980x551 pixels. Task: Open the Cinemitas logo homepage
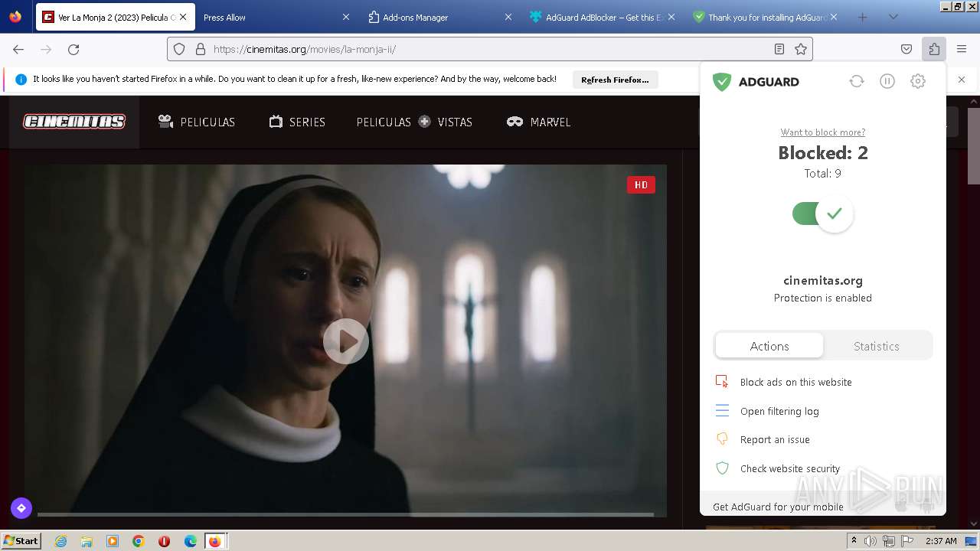coord(74,122)
